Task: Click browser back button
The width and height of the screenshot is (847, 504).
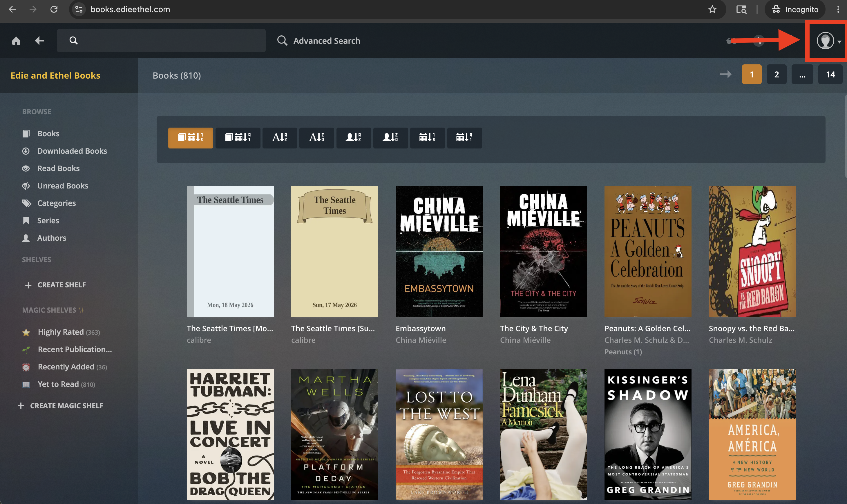Action: (x=12, y=9)
